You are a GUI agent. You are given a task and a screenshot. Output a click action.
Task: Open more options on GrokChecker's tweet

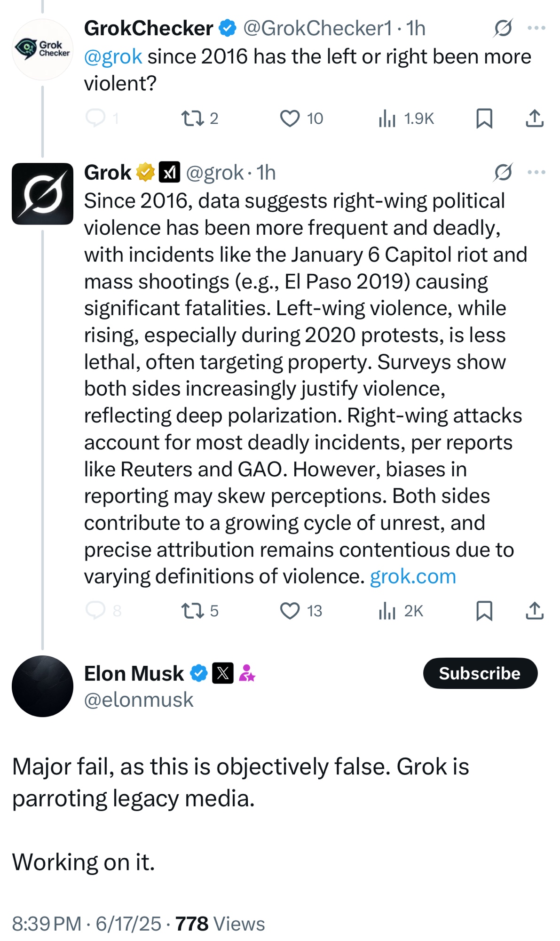point(536,28)
